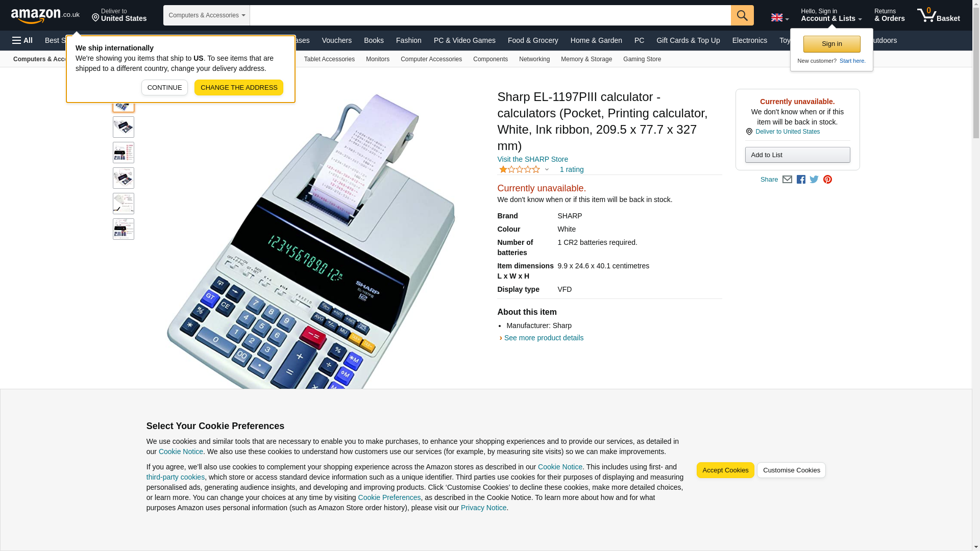Focus the Amazon search input field
This screenshot has height=551, width=980.
(491, 15)
